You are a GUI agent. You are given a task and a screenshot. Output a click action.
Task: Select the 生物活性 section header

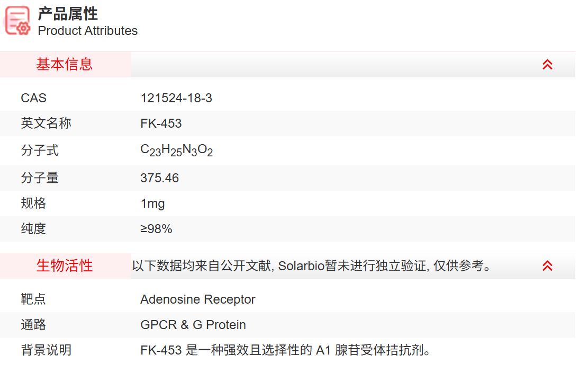coord(65,266)
